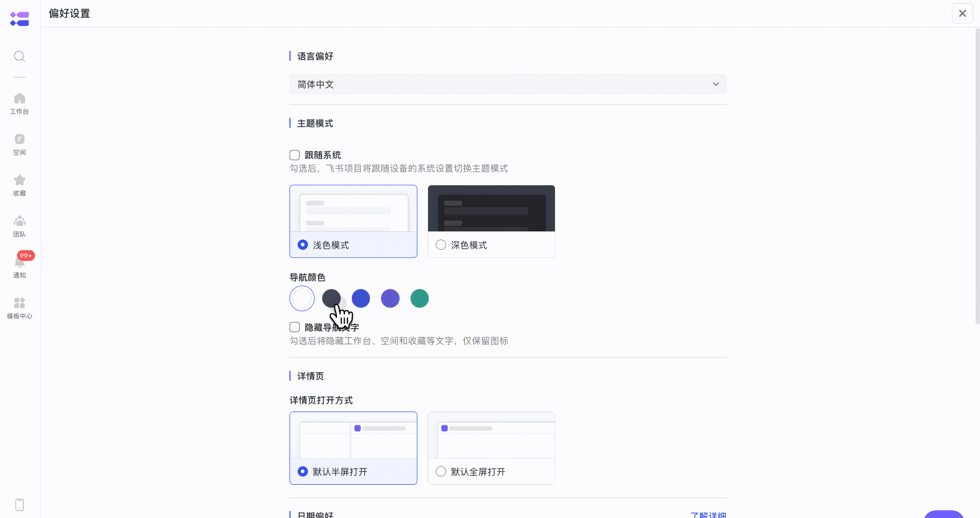The image size is (980, 518).
Task: Select the 浅色模式 radio button
Action: (303, 245)
